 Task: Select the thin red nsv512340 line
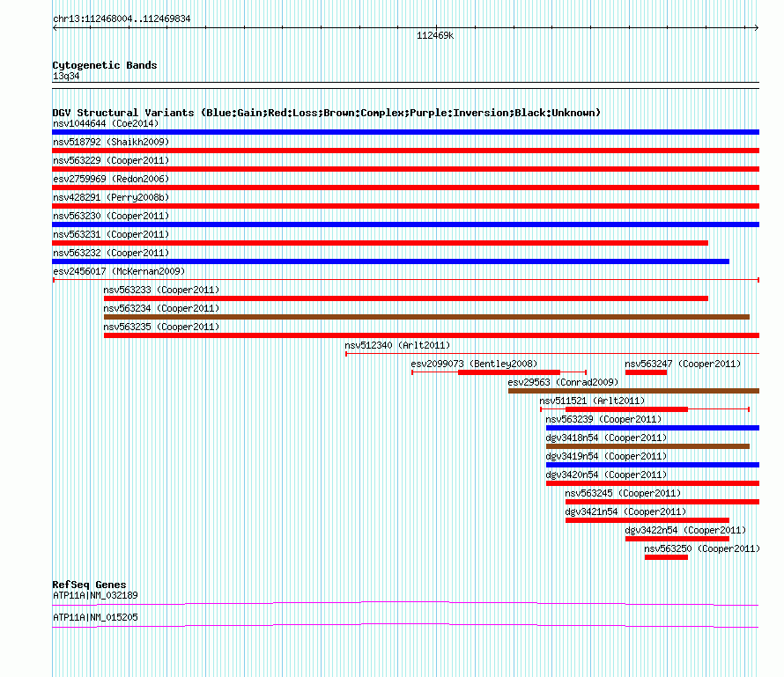(x=552, y=354)
